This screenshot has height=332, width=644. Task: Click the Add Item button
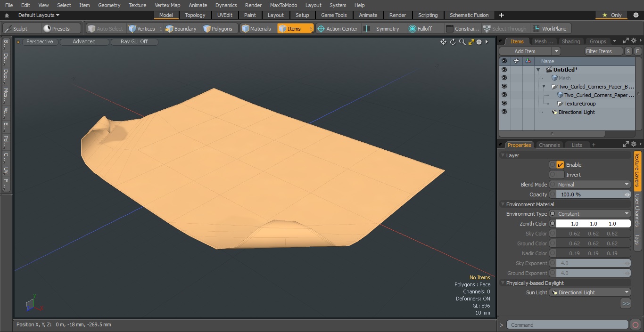pos(525,51)
